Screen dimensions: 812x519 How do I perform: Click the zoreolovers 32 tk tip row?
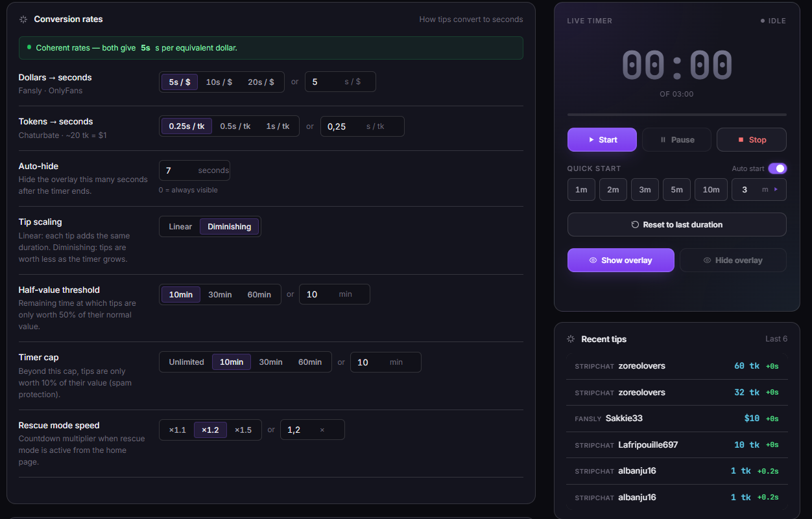[x=677, y=393]
